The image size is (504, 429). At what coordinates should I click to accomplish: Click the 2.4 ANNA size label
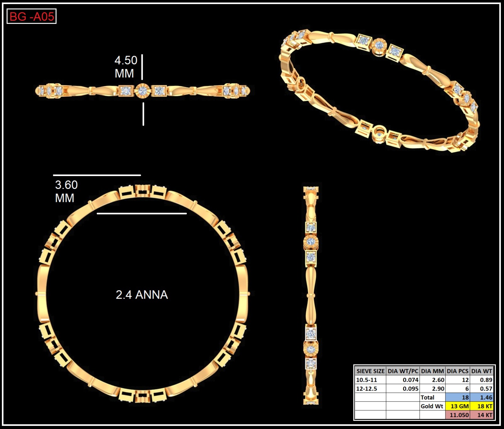142,295
